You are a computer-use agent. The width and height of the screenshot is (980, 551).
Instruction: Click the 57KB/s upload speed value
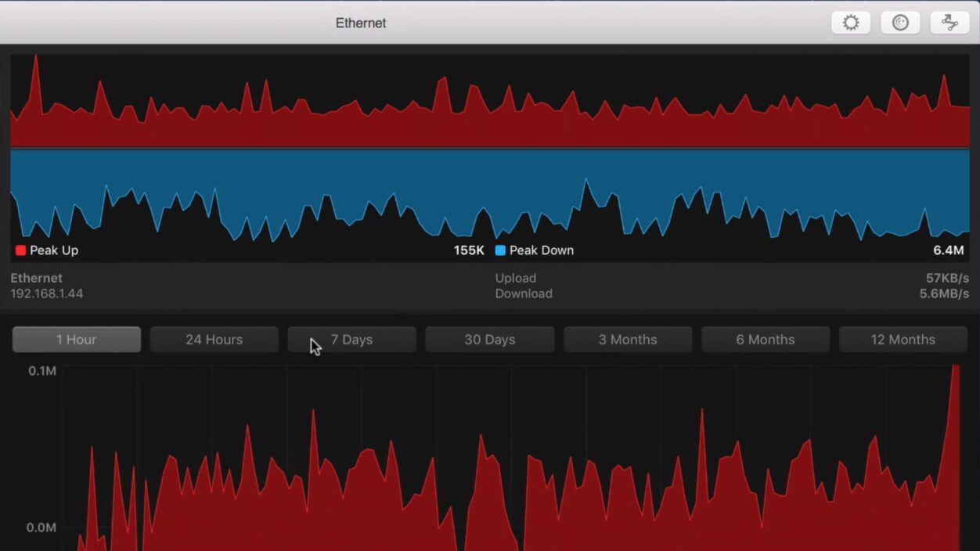tap(947, 278)
